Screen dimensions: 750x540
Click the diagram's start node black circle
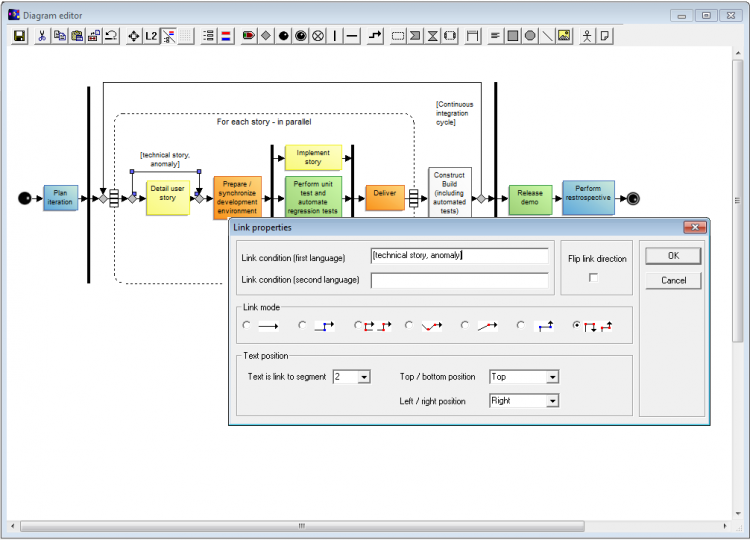pyautogui.click(x=24, y=198)
